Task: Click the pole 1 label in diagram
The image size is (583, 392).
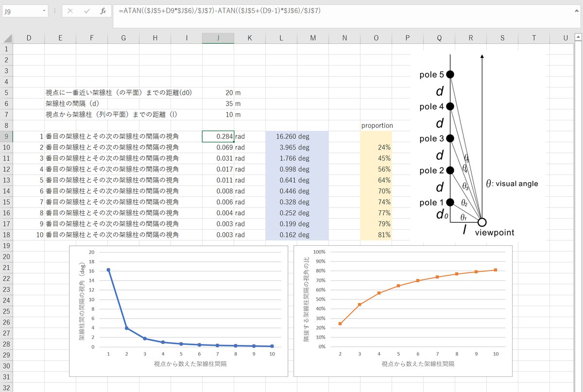Action: click(x=431, y=203)
